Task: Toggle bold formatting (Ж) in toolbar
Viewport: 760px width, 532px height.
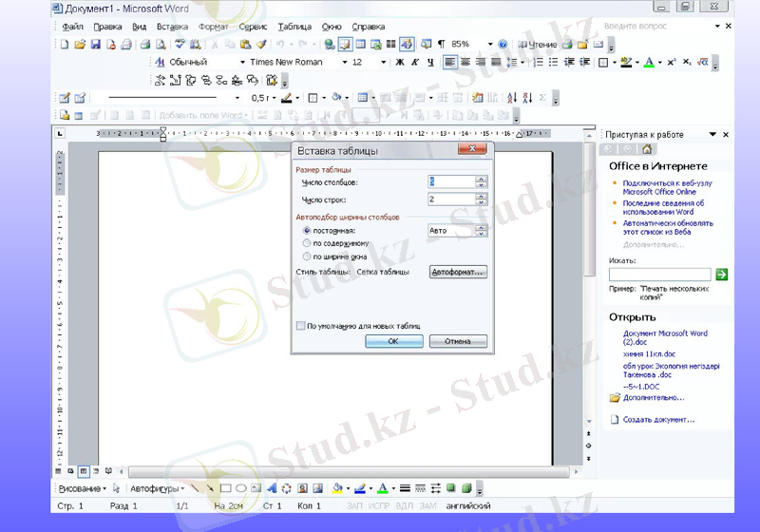Action: click(400, 63)
